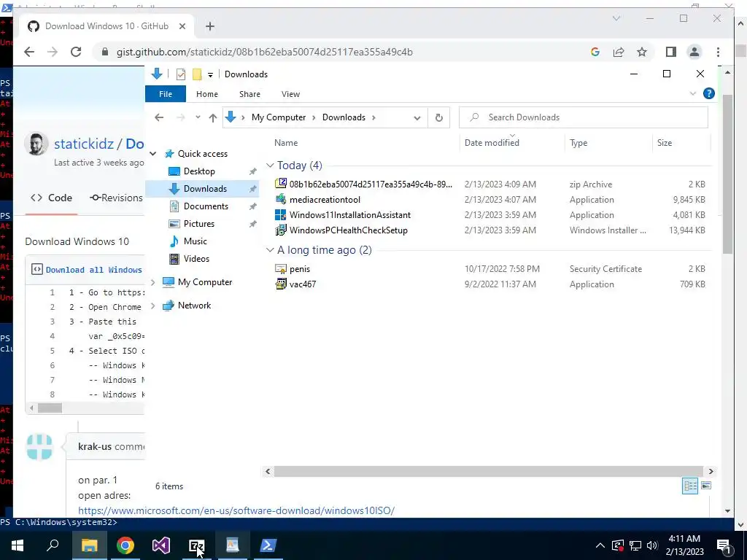Image resolution: width=747 pixels, height=560 pixels.
Task: Switch to the gist Code tab
Action: click(x=52, y=198)
